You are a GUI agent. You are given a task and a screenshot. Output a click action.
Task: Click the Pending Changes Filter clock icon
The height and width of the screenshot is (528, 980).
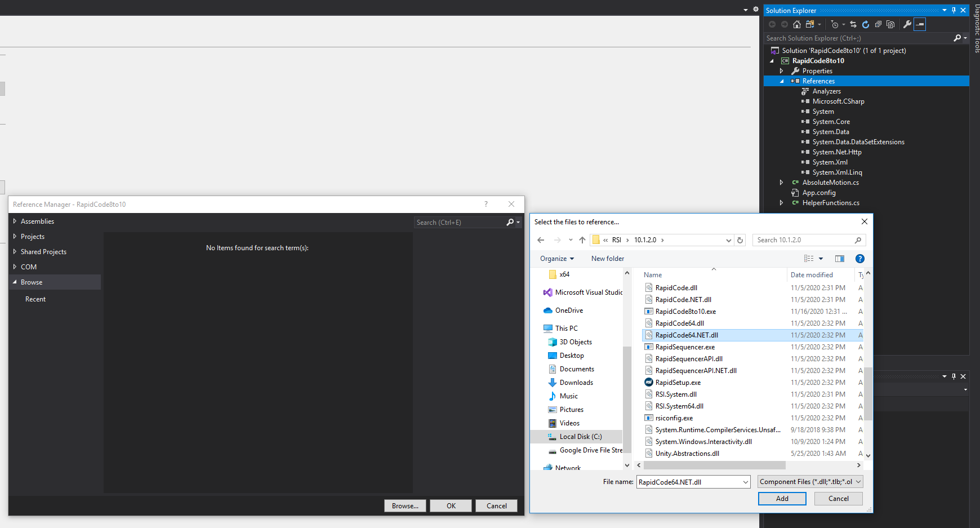[x=835, y=24]
